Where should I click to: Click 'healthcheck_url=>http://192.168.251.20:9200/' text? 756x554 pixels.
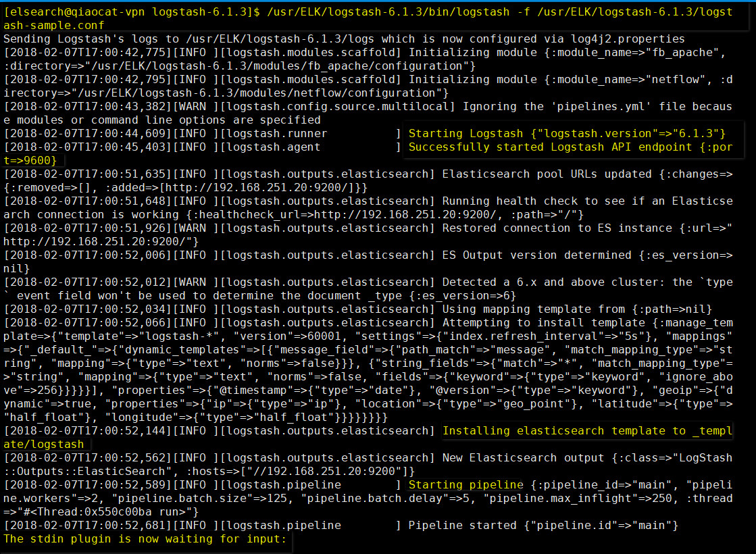(x=348, y=214)
